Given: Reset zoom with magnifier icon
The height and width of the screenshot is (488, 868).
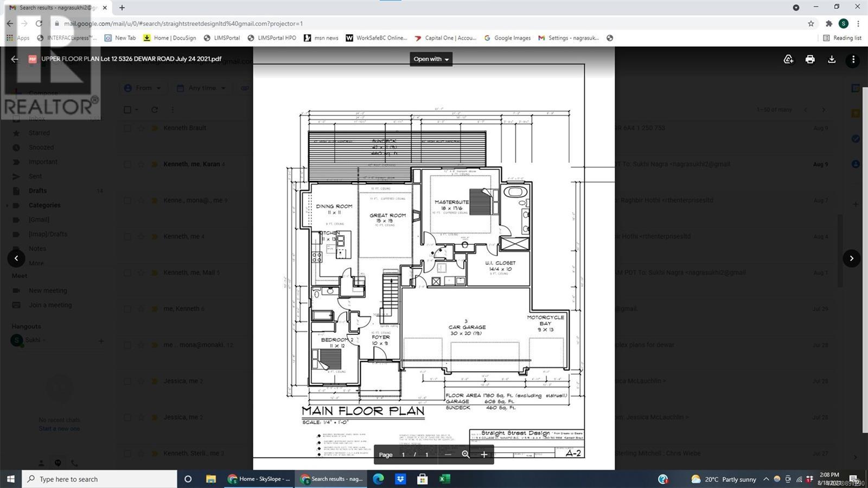Looking at the screenshot, I should (x=465, y=454).
